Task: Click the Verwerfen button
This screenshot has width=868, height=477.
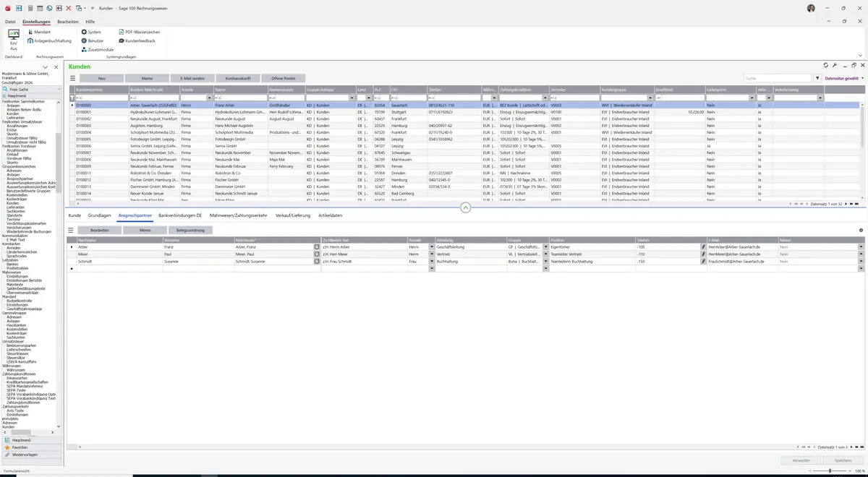Action: (x=801, y=460)
